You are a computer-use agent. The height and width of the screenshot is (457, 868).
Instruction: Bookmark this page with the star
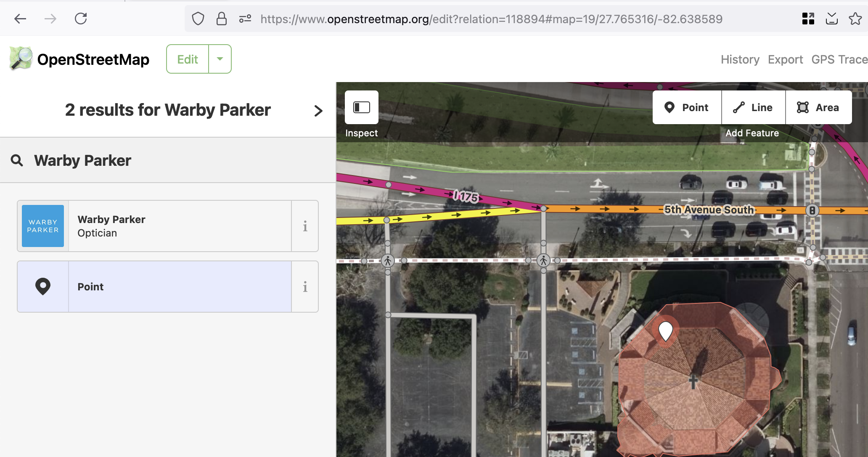point(855,19)
